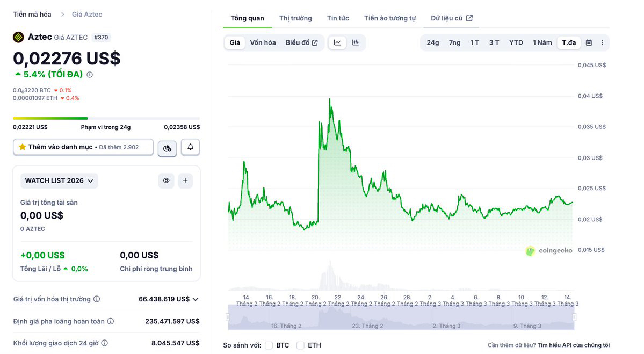Click the star icon in Thêm vào danh mục

pyautogui.click(x=22, y=147)
